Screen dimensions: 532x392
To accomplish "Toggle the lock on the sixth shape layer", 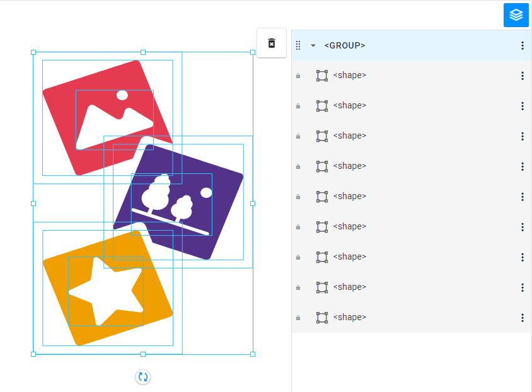I will tap(298, 226).
